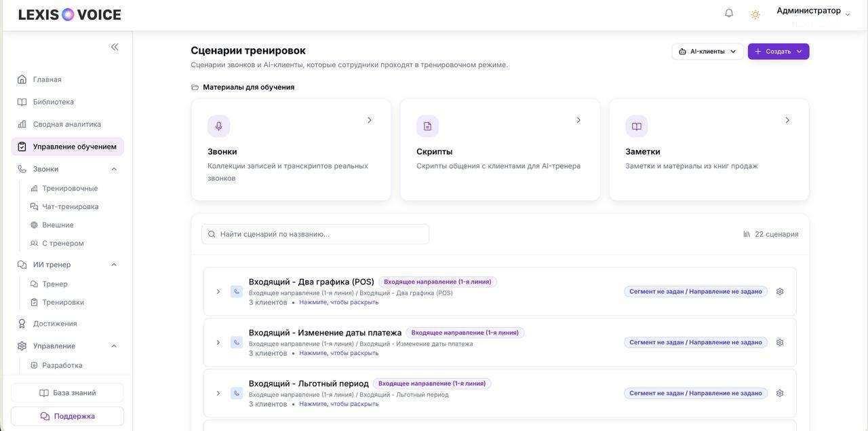Click the Скрипты card document icon
Screen dimensions: 868x431
click(x=428, y=126)
